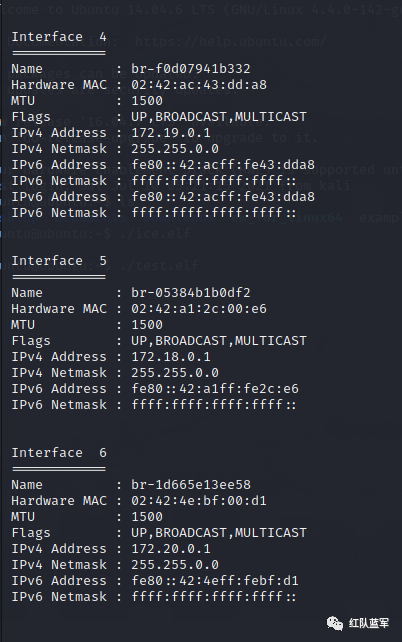Click the Flags value under Interface 6
This screenshot has width=402, height=642.
point(219,533)
